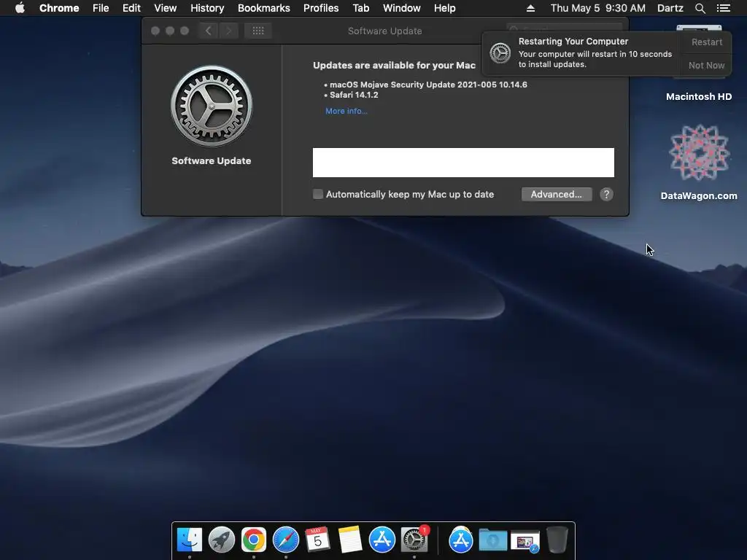Click the white progress area in Software Update

(463, 163)
